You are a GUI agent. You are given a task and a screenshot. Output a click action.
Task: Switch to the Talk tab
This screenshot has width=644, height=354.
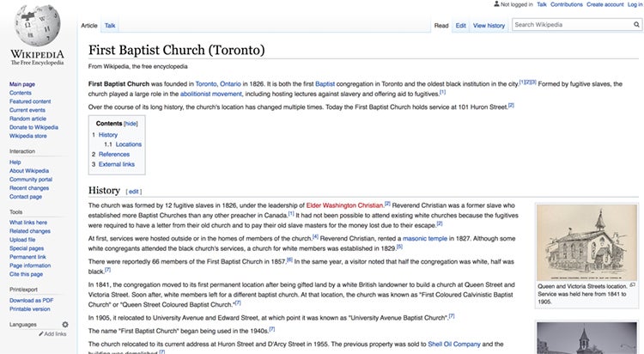[111, 26]
